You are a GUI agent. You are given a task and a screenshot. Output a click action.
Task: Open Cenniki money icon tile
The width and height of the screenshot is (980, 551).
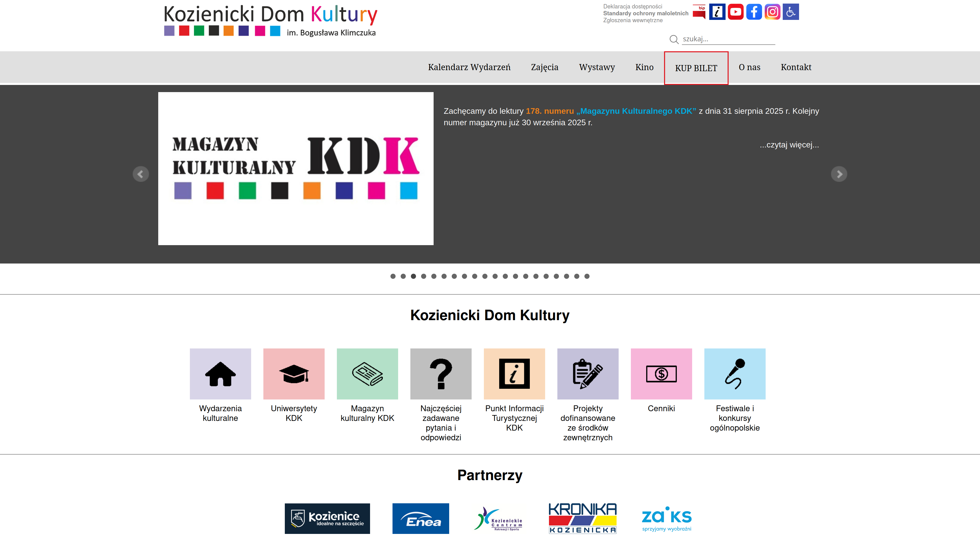(x=661, y=373)
